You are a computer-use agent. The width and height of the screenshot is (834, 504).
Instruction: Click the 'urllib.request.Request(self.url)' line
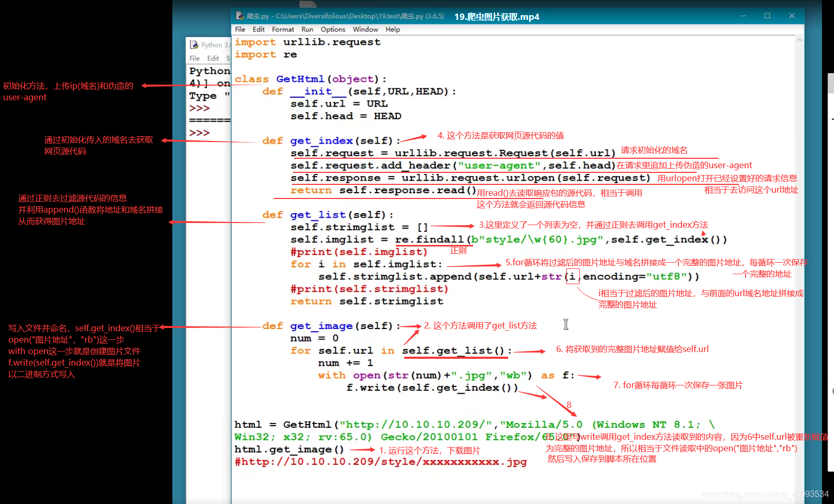click(453, 154)
